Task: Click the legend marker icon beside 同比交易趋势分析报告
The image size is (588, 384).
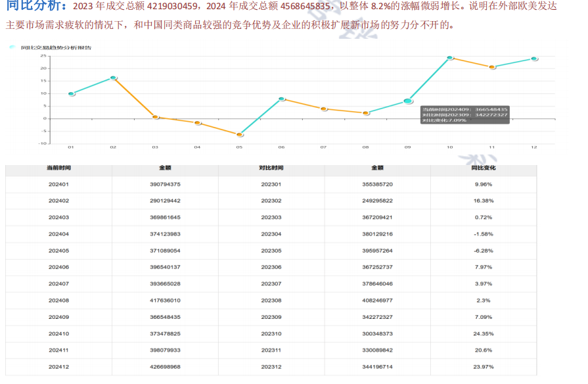Action: pos(13,48)
